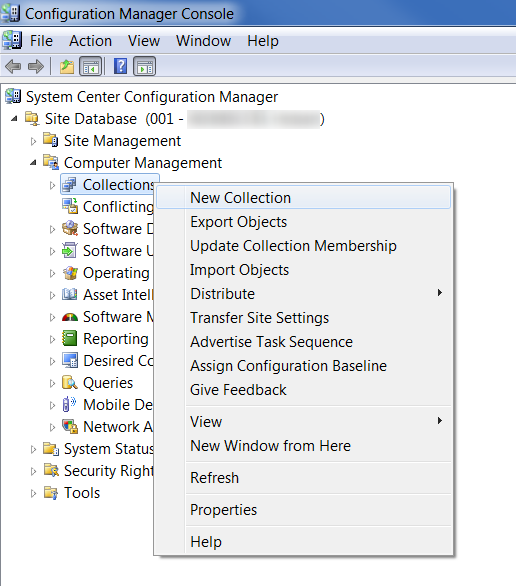Open the Action menu

coord(90,41)
